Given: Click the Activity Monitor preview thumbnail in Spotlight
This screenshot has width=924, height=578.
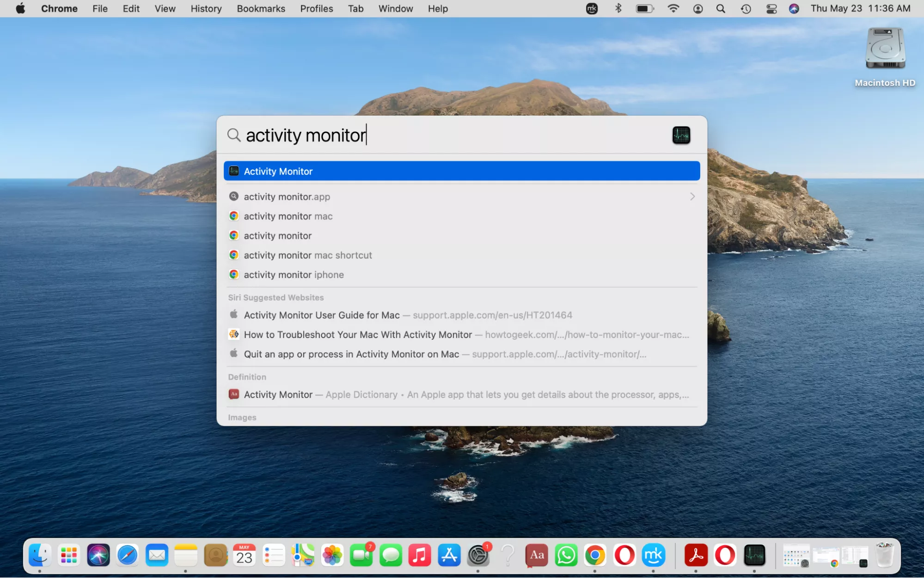Looking at the screenshot, I should [681, 135].
